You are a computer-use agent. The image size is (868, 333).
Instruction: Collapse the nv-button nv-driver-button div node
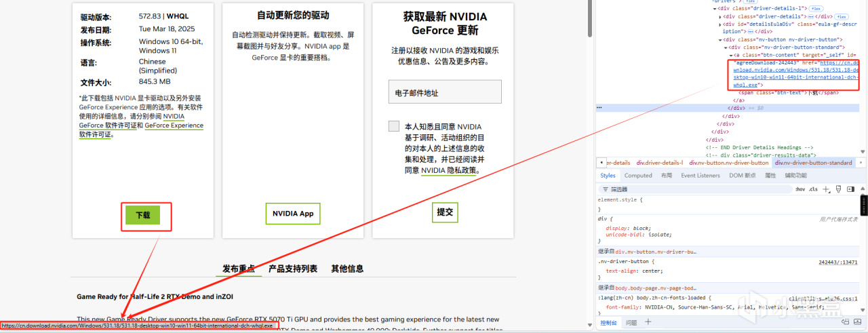[x=719, y=40]
